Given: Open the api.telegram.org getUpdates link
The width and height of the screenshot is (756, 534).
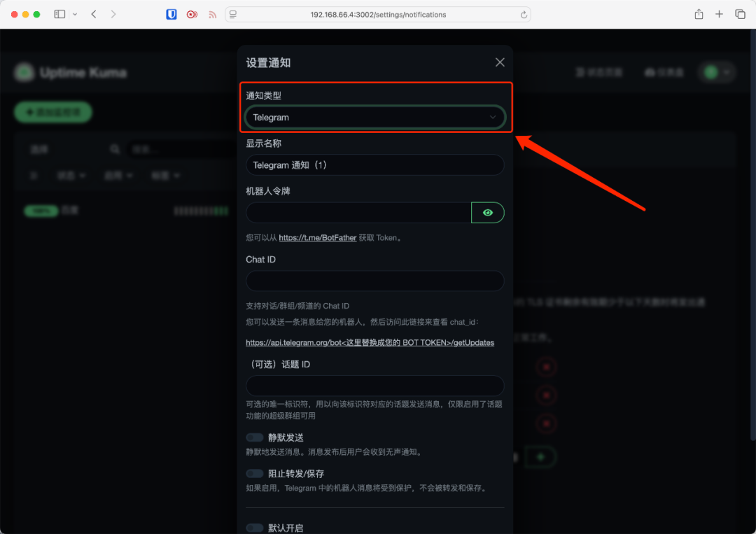Looking at the screenshot, I should coord(370,343).
